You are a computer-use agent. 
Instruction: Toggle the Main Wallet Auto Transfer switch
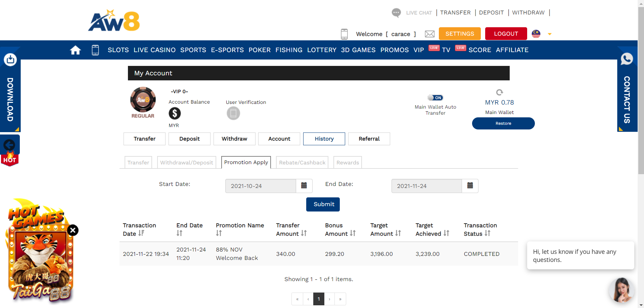(x=435, y=98)
